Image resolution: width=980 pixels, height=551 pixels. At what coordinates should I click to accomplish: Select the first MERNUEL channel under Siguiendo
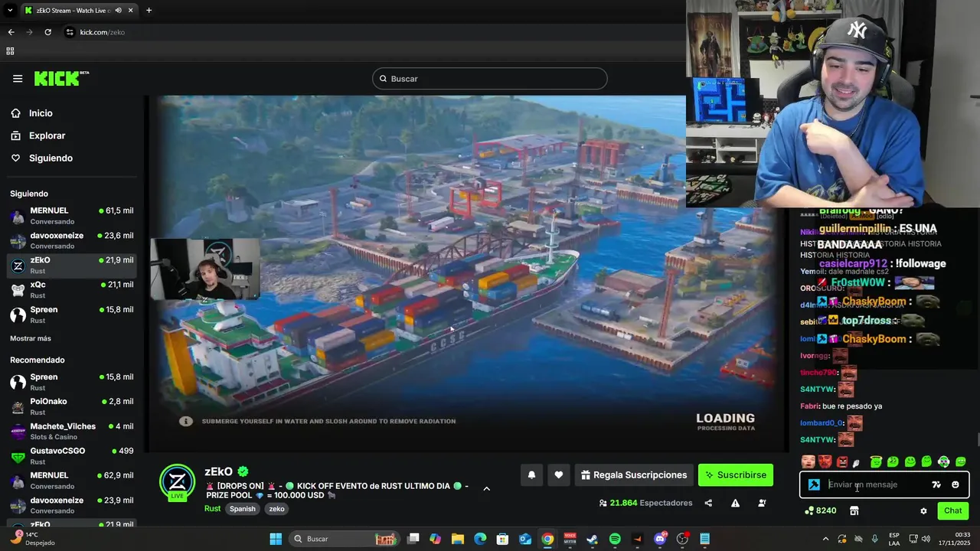click(x=72, y=216)
